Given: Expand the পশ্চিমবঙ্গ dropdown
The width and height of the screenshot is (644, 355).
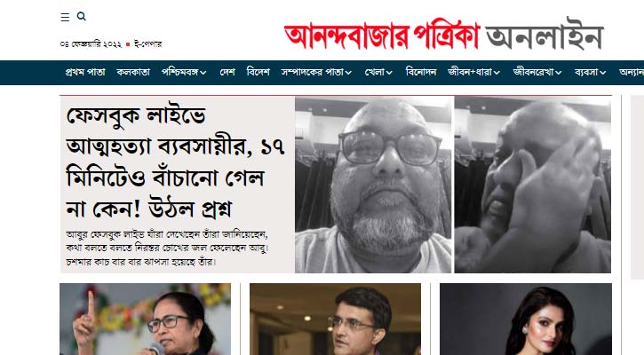Looking at the screenshot, I should (x=184, y=72).
